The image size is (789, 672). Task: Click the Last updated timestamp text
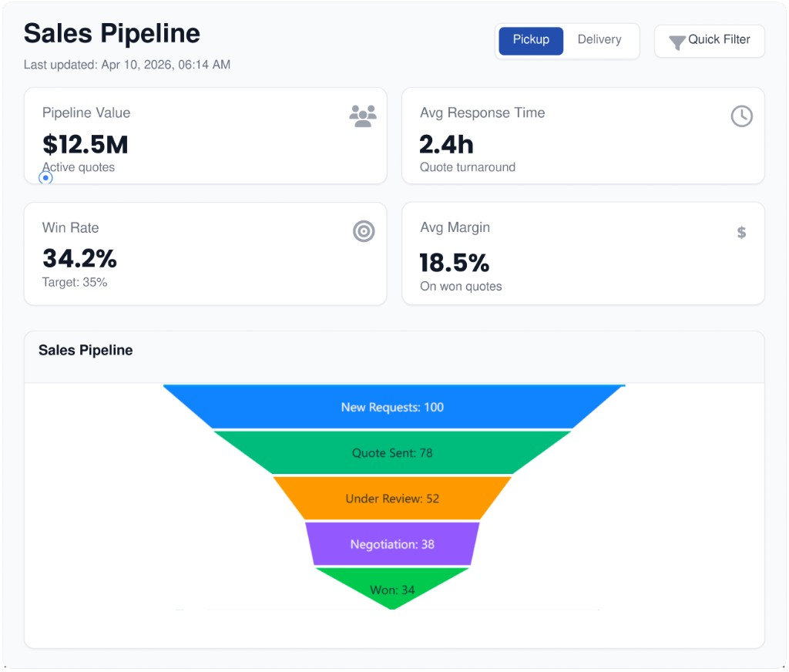coord(127,65)
